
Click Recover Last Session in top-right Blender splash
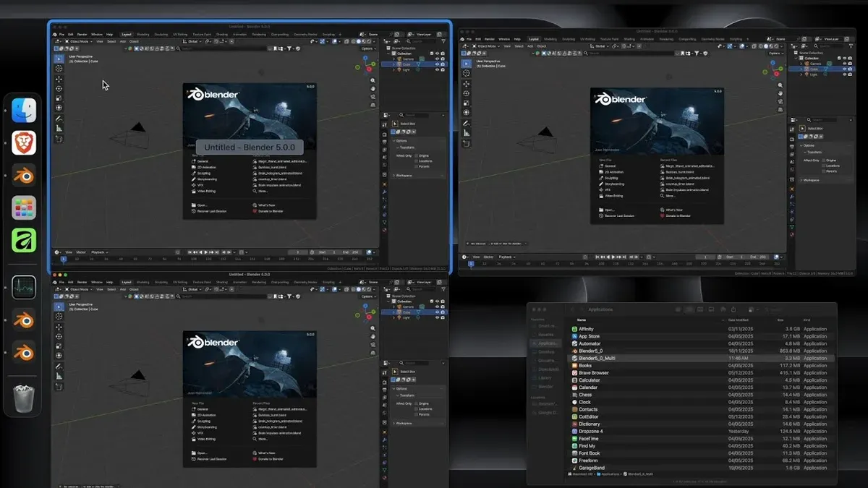616,215
